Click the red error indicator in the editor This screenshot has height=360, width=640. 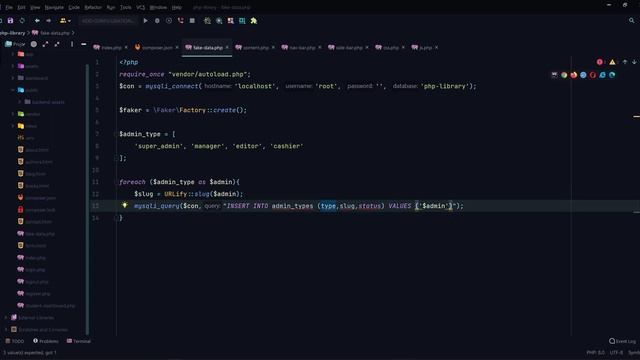pyautogui.click(x=600, y=62)
